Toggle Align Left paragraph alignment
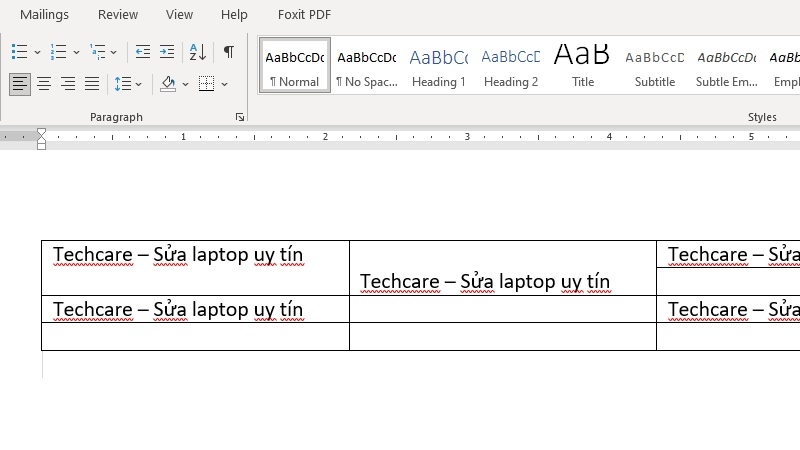The width and height of the screenshot is (800, 450). (20, 84)
